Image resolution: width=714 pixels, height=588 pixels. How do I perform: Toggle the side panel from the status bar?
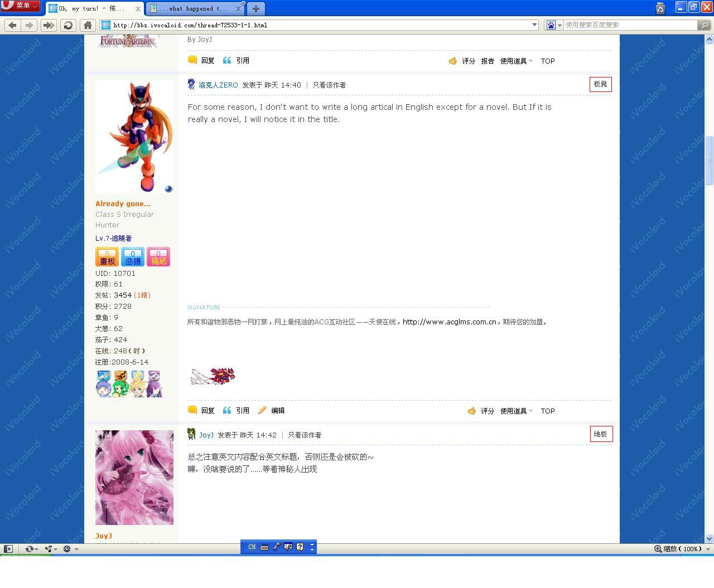8,549
